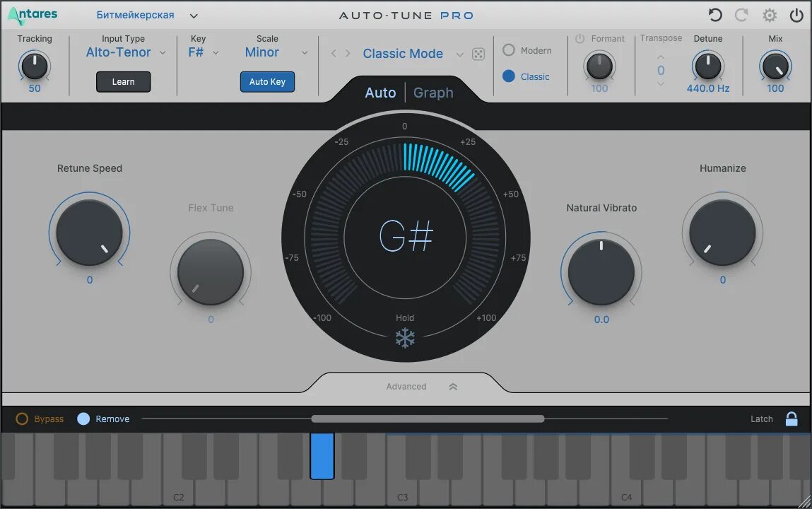Image resolution: width=812 pixels, height=509 pixels.
Task: Toggle the plugin power icon
Action: pos(796,16)
